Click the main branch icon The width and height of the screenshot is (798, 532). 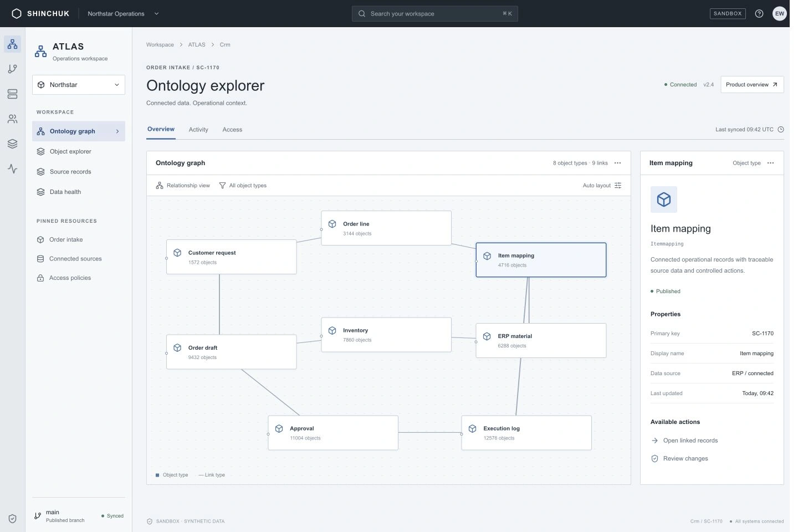coord(38,516)
